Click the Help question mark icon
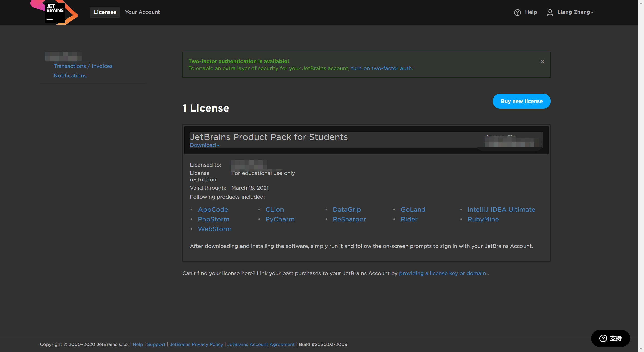 [517, 12]
